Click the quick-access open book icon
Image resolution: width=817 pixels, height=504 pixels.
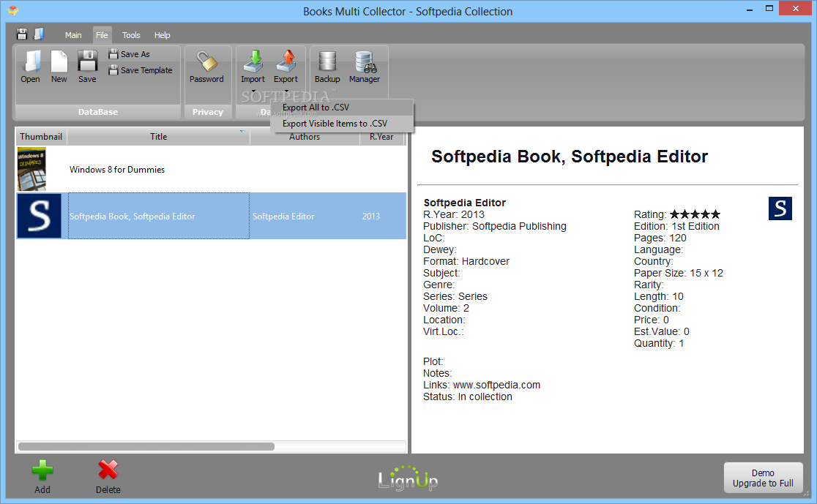point(39,34)
